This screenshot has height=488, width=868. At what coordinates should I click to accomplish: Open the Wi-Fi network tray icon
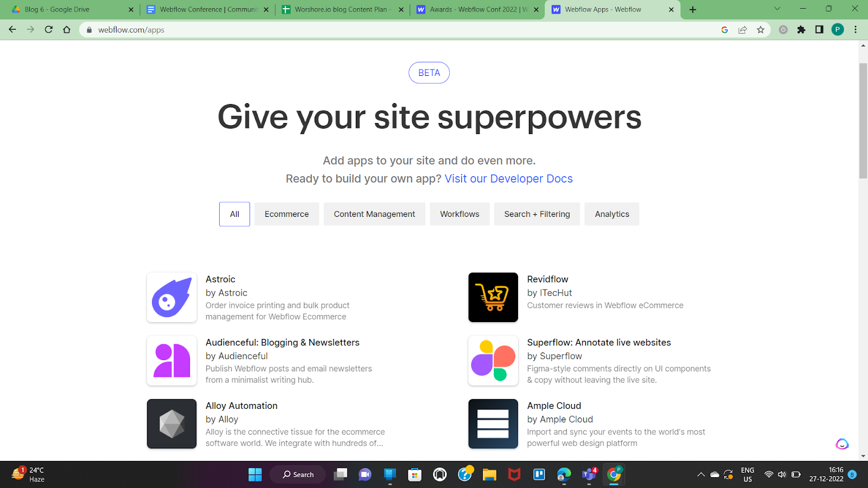pos(768,474)
